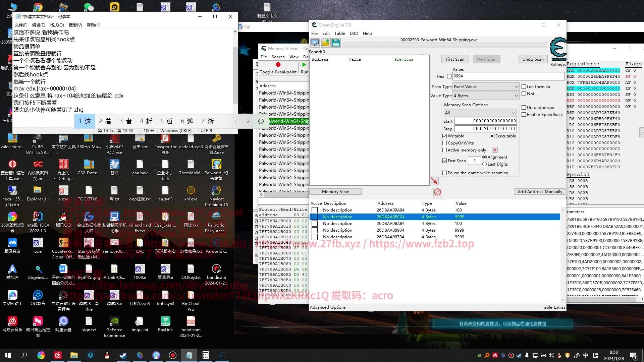This screenshot has height=362, width=644.
Task: Click the Memory View button
Action: [x=335, y=191]
